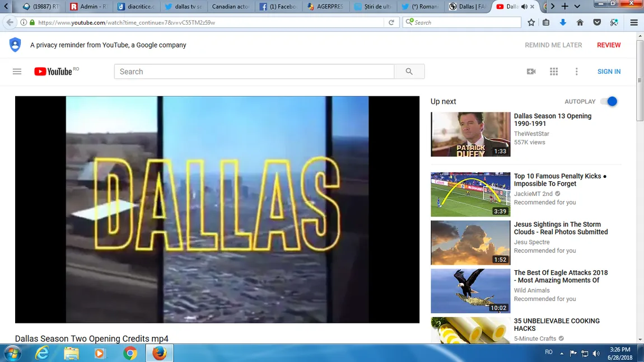
Task: Open Wild Animals channel link
Action: (x=531, y=290)
